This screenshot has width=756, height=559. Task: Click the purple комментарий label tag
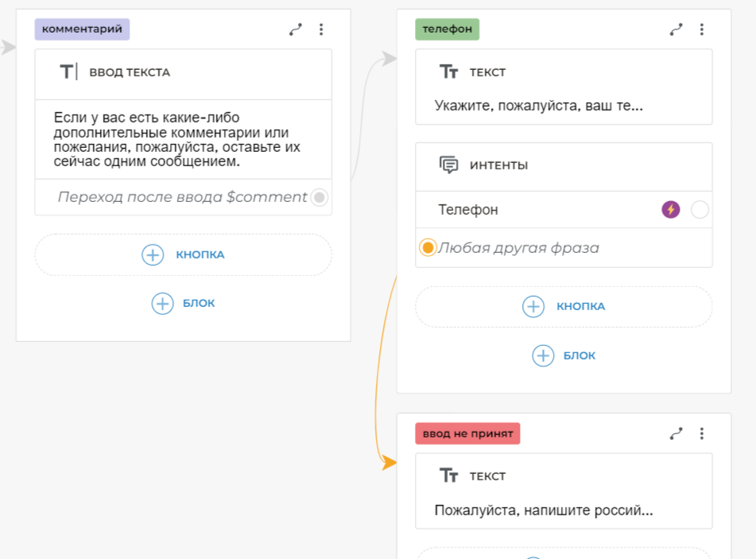[82, 29]
